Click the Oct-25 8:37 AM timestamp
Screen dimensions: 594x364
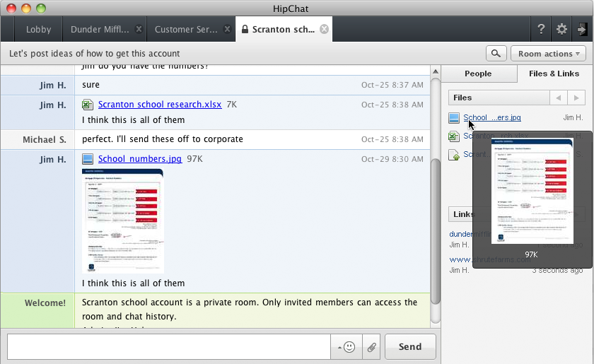[x=392, y=85]
